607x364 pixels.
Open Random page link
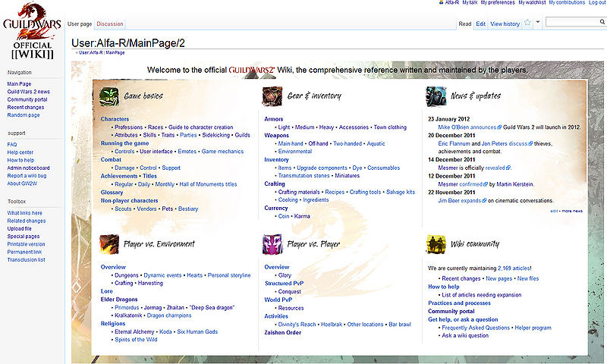point(24,115)
